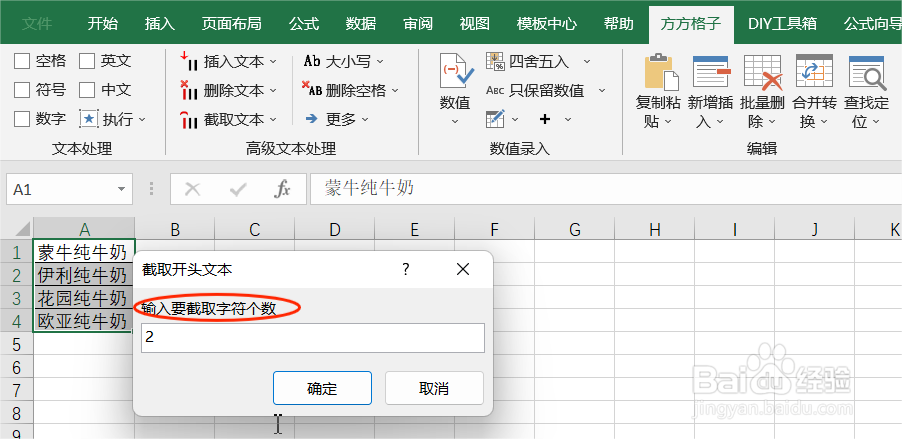Click the plus sign icon in 数值录入

[x=545, y=119]
